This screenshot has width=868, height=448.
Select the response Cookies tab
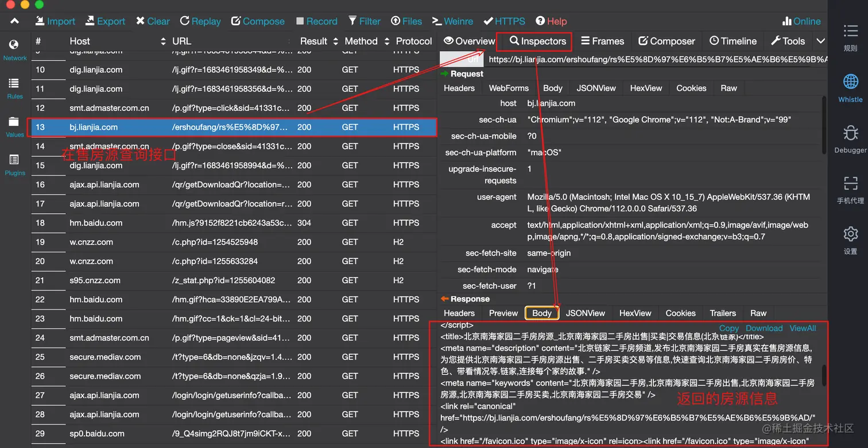click(x=680, y=313)
